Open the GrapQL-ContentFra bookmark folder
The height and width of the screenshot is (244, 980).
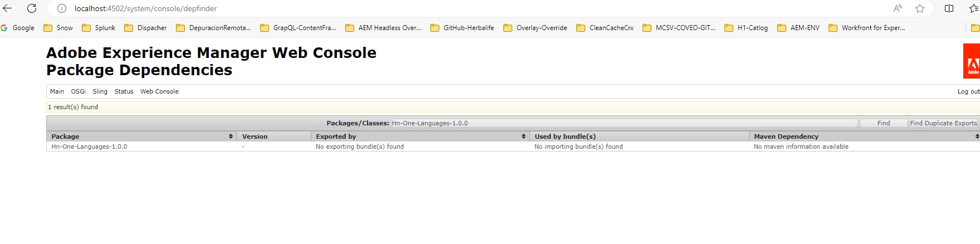click(298, 28)
